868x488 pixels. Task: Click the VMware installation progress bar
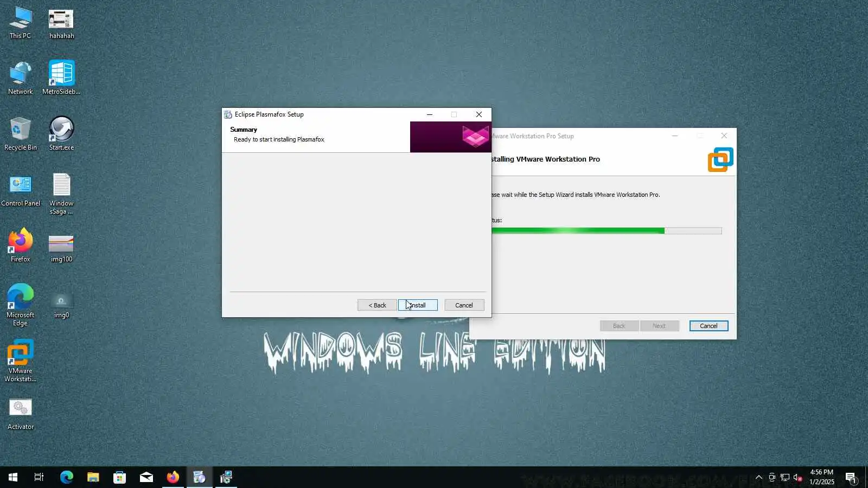pyautogui.click(x=607, y=231)
